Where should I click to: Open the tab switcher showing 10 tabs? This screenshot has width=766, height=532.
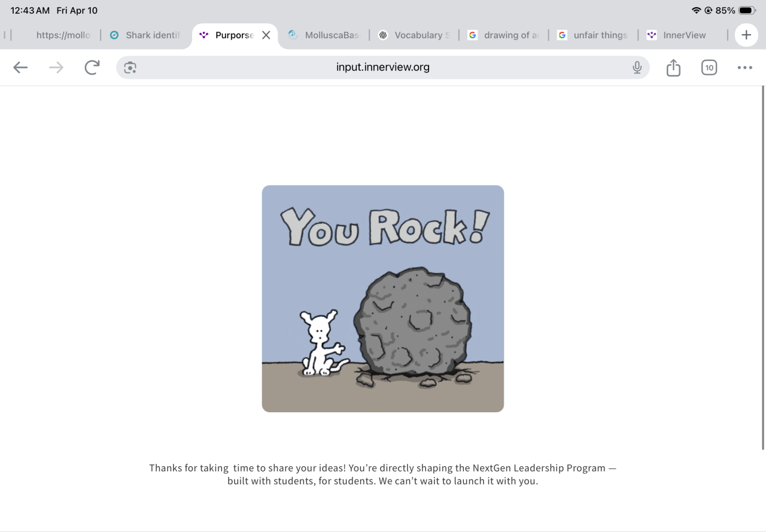(x=709, y=68)
